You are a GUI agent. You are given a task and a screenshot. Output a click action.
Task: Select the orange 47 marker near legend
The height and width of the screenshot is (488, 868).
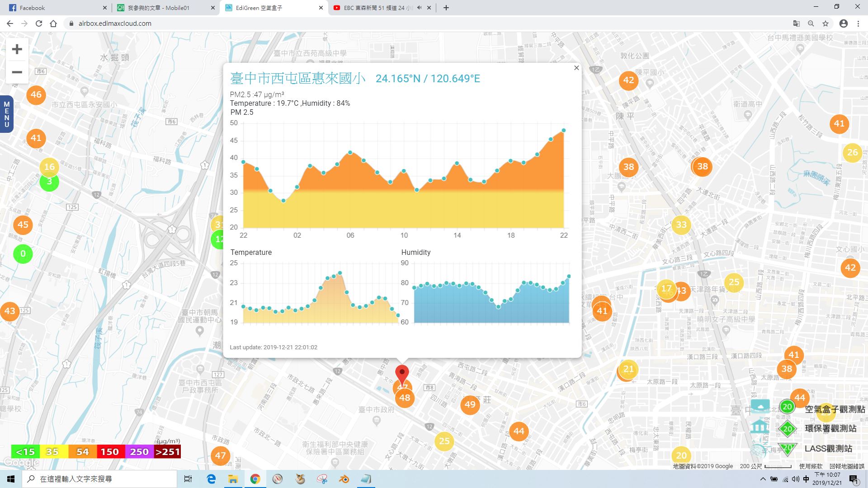[x=221, y=455]
